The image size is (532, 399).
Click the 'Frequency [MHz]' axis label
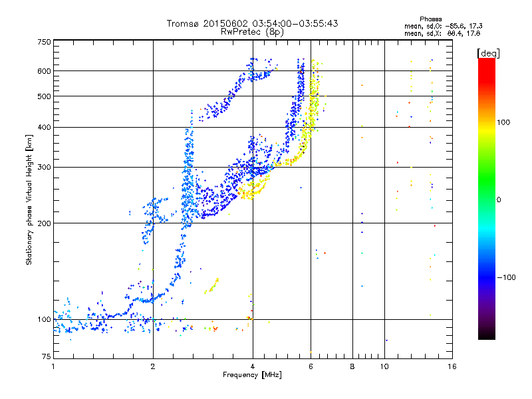pos(252,375)
